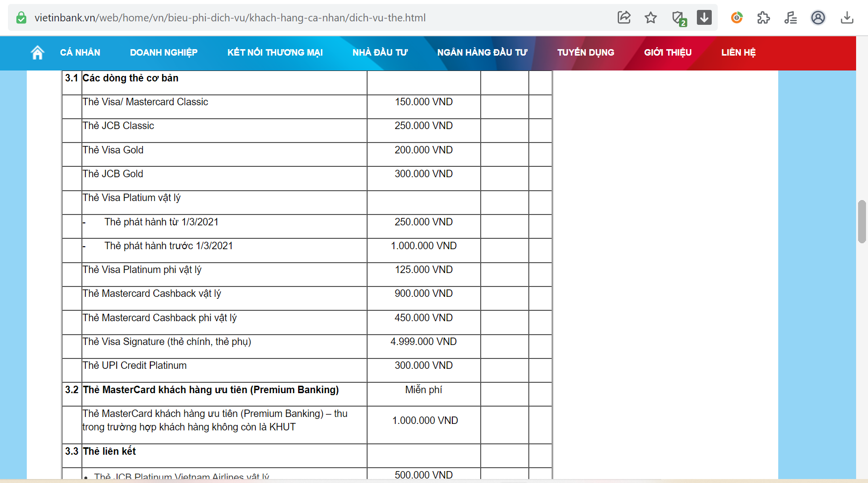Open the shield extension with badge 2
This screenshot has height=483, width=868.
click(x=679, y=18)
